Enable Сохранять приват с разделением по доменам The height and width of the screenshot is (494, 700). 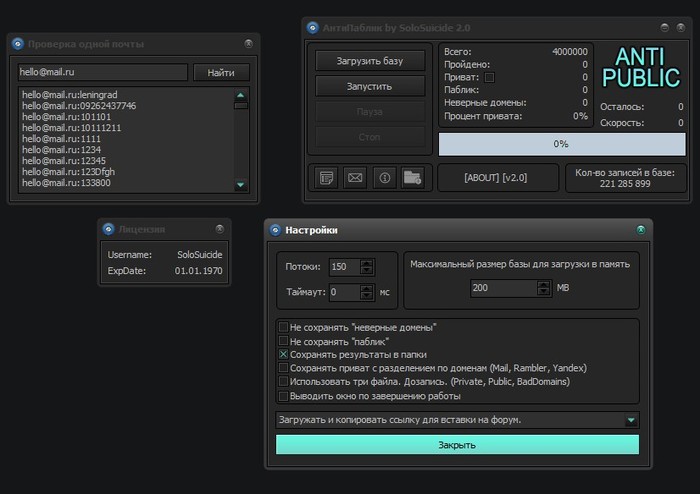click(283, 368)
